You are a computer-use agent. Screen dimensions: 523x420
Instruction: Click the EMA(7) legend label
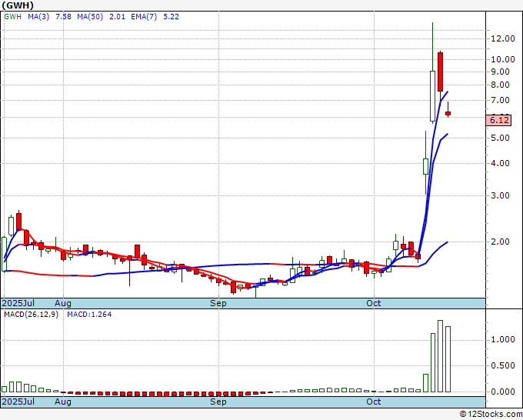tap(144, 17)
